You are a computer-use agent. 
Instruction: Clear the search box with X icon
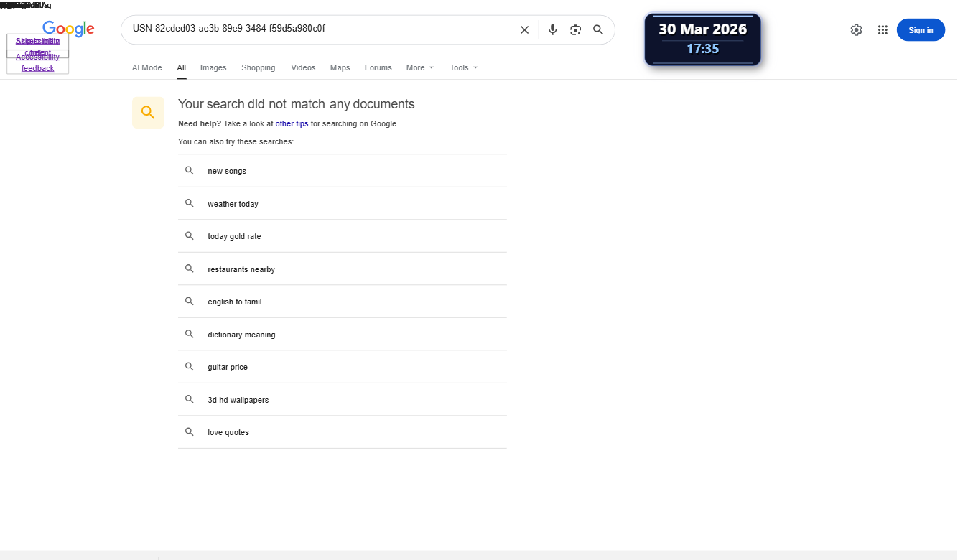coord(524,29)
